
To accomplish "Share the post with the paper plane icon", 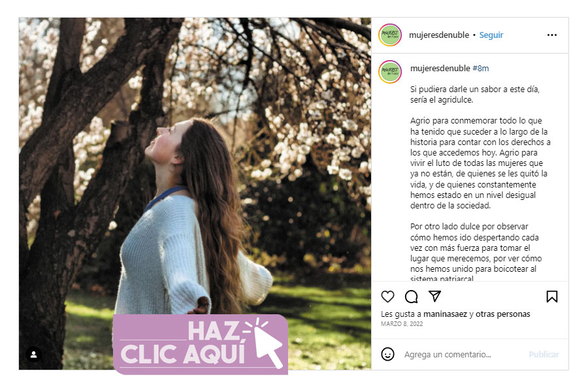I will coord(434,297).
